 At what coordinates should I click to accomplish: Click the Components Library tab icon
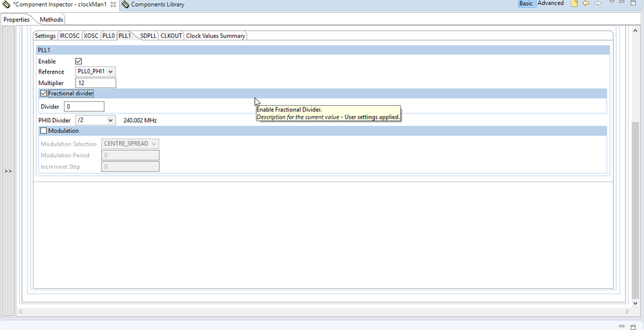[x=125, y=5]
